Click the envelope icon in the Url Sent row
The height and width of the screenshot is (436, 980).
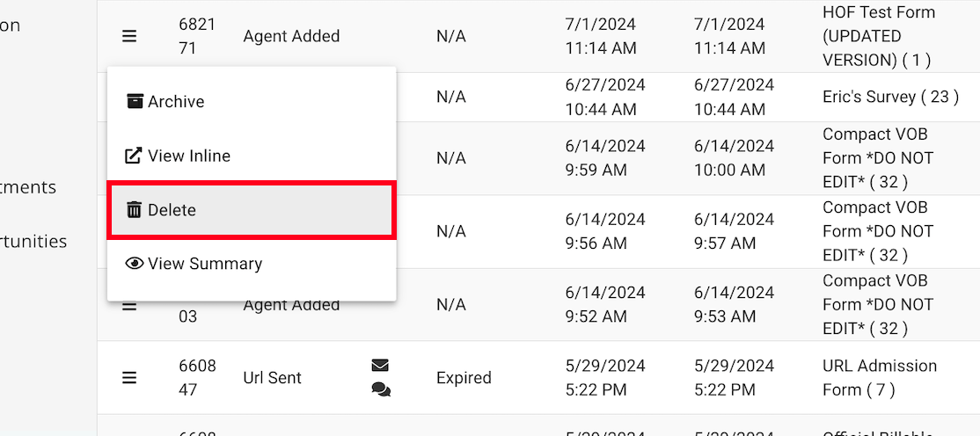pyautogui.click(x=380, y=366)
